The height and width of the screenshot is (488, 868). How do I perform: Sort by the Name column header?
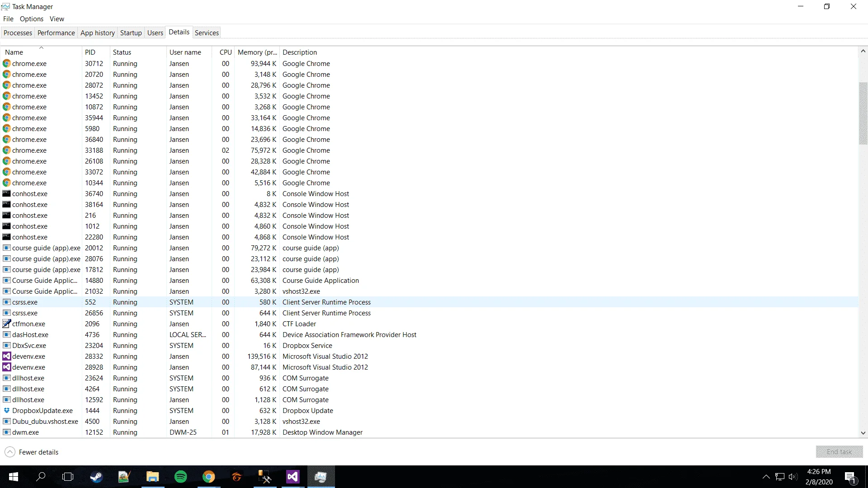41,52
